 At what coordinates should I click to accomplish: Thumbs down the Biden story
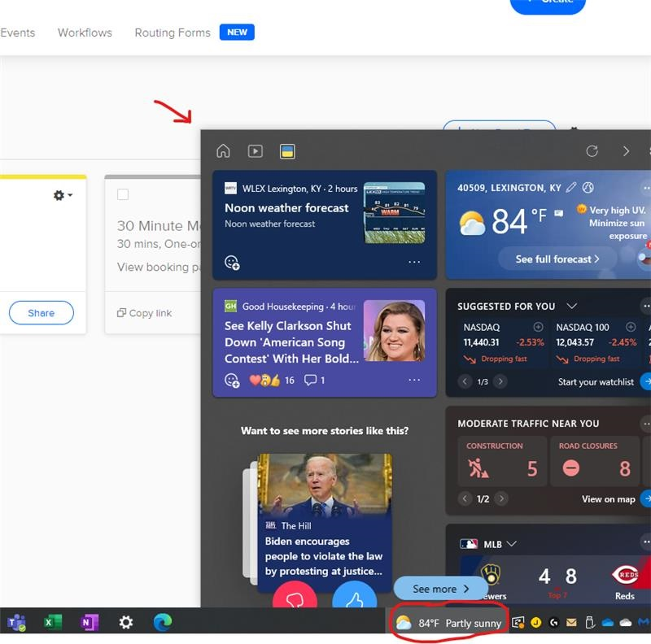click(x=295, y=596)
